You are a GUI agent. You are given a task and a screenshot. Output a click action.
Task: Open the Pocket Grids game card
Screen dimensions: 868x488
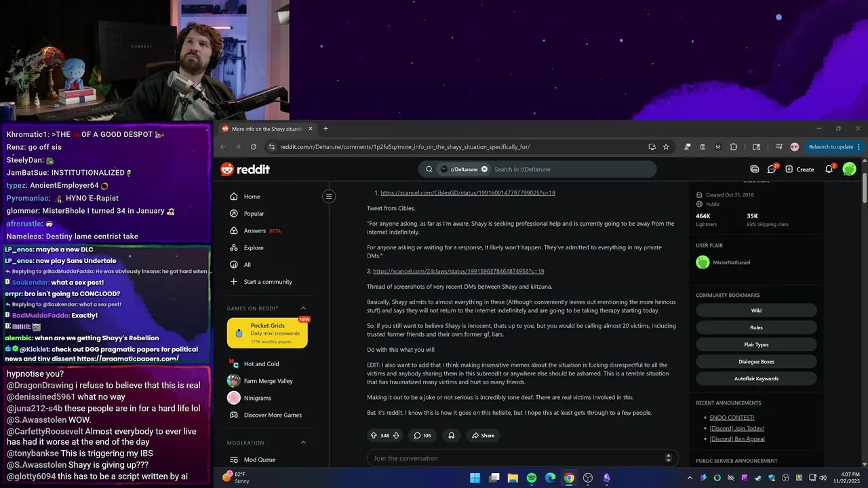(x=267, y=333)
